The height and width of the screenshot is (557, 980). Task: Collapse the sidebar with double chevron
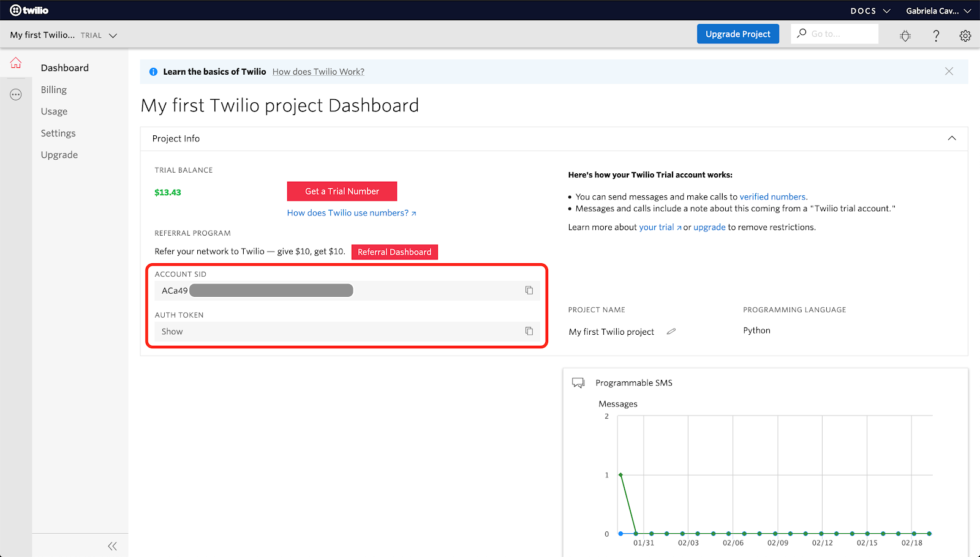(112, 546)
